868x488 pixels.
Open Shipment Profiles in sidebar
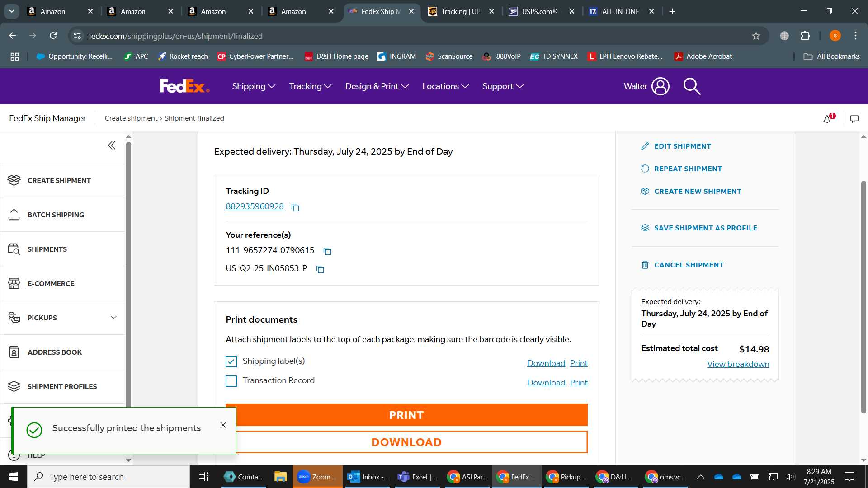click(x=62, y=386)
